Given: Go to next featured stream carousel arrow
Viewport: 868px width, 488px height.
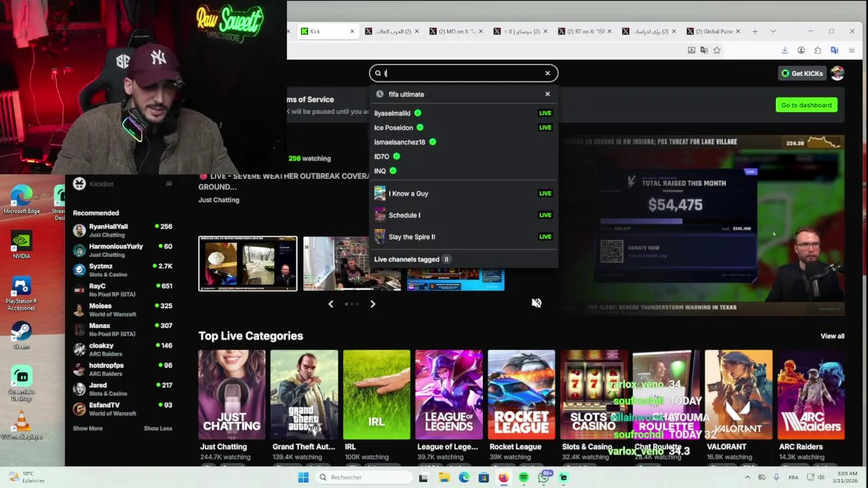Looking at the screenshot, I should [372, 304].
